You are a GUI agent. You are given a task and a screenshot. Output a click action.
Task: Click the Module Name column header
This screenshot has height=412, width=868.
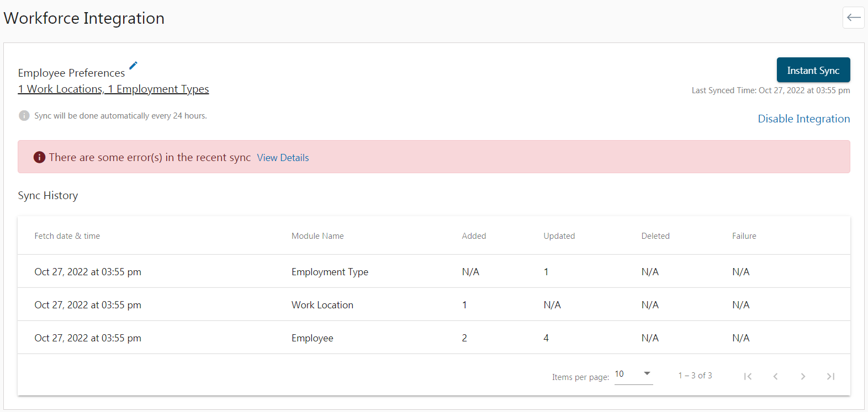[x=317, y=236]
